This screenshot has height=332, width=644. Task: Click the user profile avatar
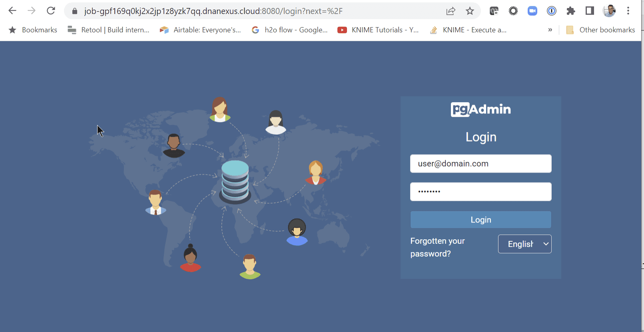click(609, 11)
